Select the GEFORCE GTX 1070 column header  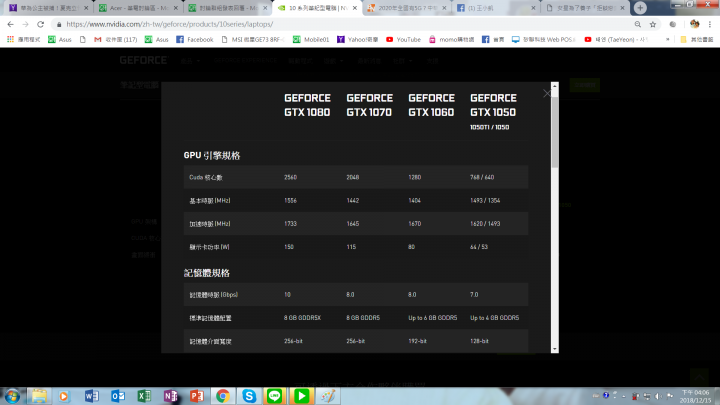[x=370, y=105]
